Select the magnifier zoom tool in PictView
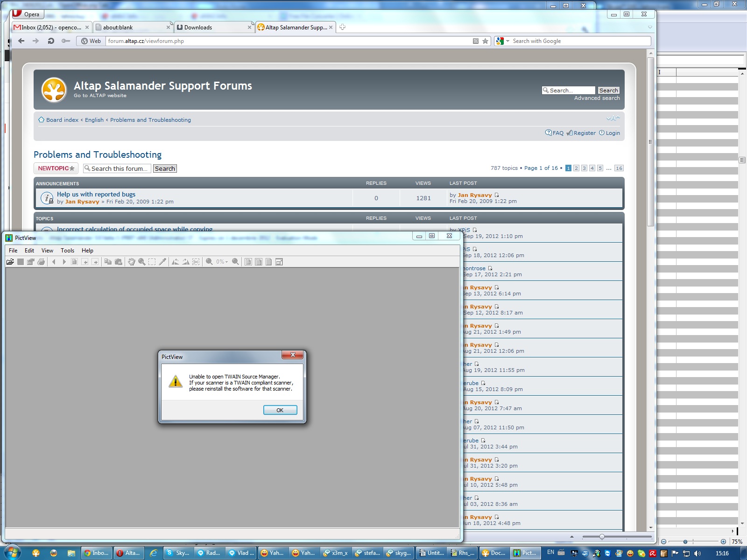The height and width of the screenshot is (560, 747). click(x=141, y=262)
